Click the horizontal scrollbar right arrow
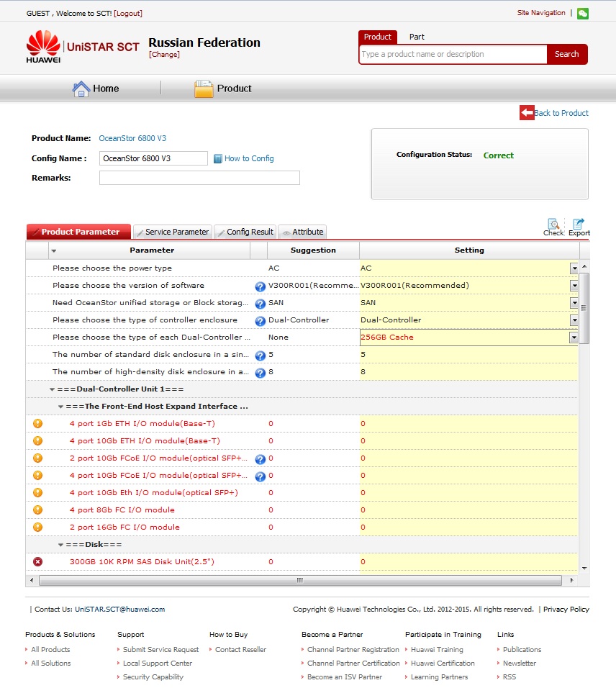The width and height of the screenshot is (616, 688). click(x=571, y=581)
